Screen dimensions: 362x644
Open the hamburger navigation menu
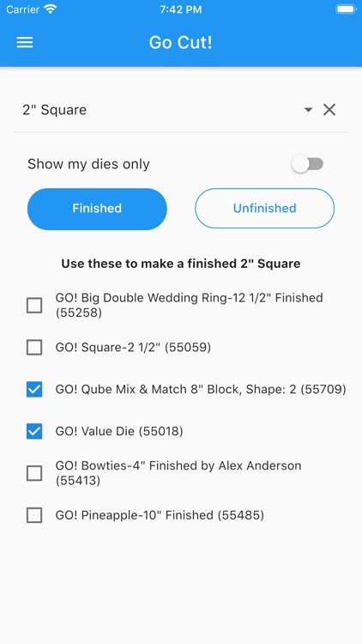pyautogui.click(x=25, y=42)
